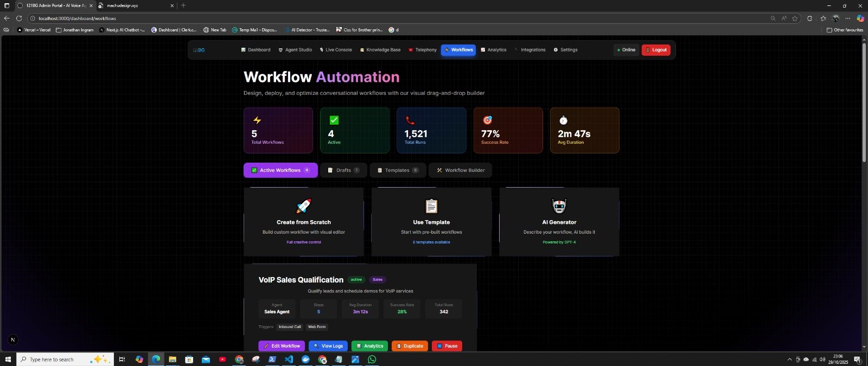The image size is (868, 366).
Task: Click the '6 templates available' link
Action: pyautogui.click(x=431, y=242)
